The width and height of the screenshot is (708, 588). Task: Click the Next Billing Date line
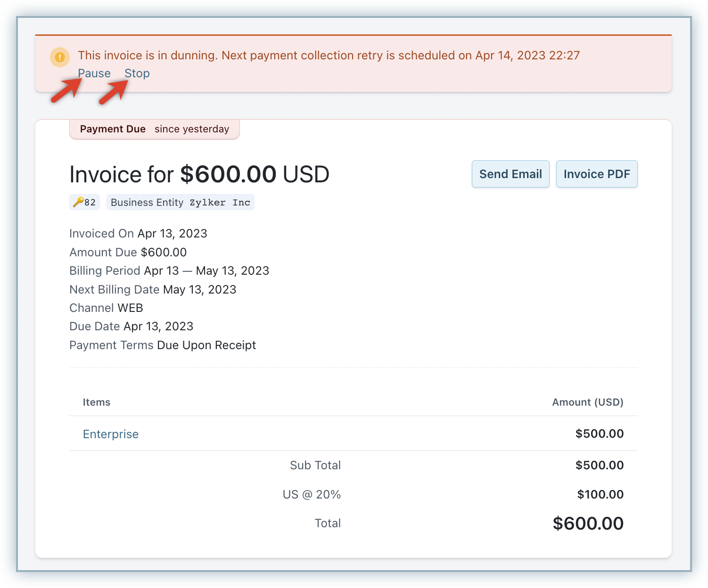153,289
